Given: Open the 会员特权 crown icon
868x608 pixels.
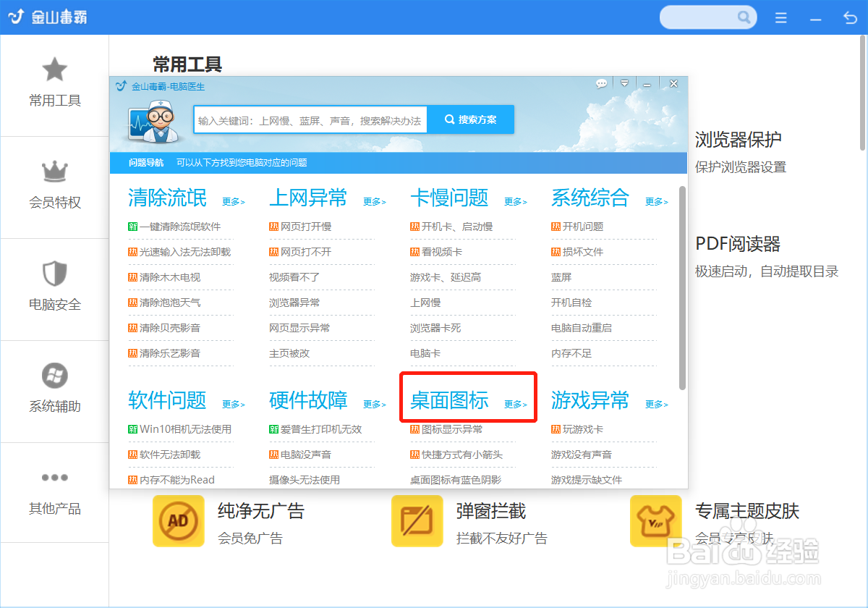Looking at the screenshot, I should tap(55, 172).
